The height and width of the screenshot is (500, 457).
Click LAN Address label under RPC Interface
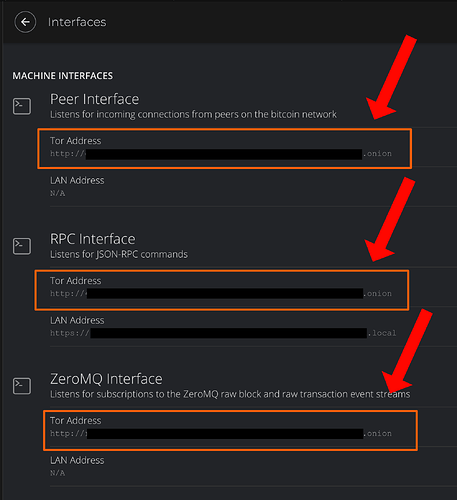(x=77, y=320)
